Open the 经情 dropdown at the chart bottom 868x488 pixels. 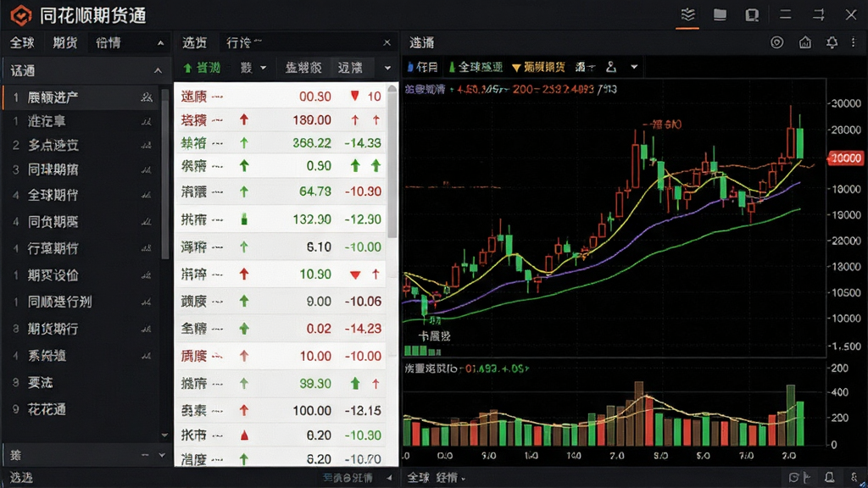(x=451, y=478)
